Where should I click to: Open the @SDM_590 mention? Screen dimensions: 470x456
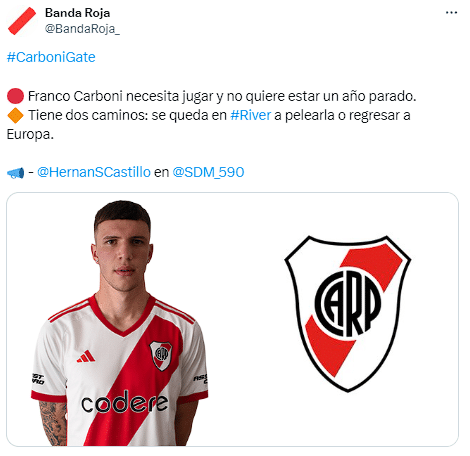coord(208,172)
